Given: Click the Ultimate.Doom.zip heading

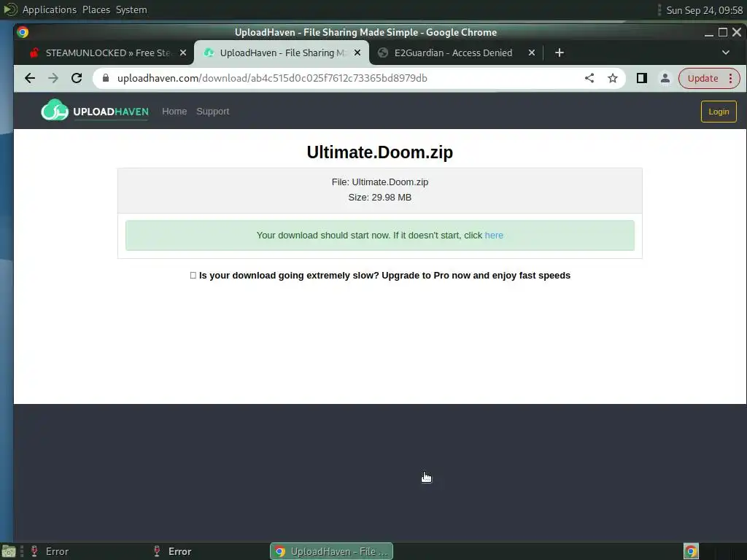Looking at the screenshot, I should pyautogui.click(x=379, y=152).
